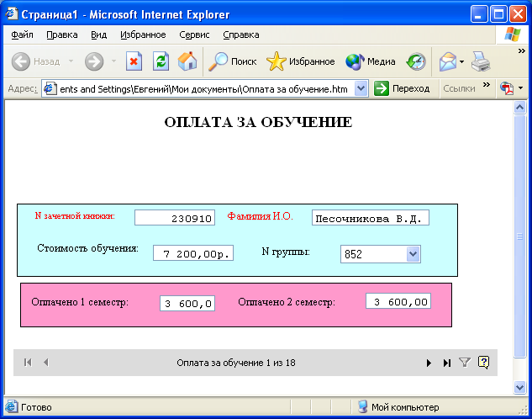
Task: Expand the address bar dropdown arrow
Action: [361, 89]
